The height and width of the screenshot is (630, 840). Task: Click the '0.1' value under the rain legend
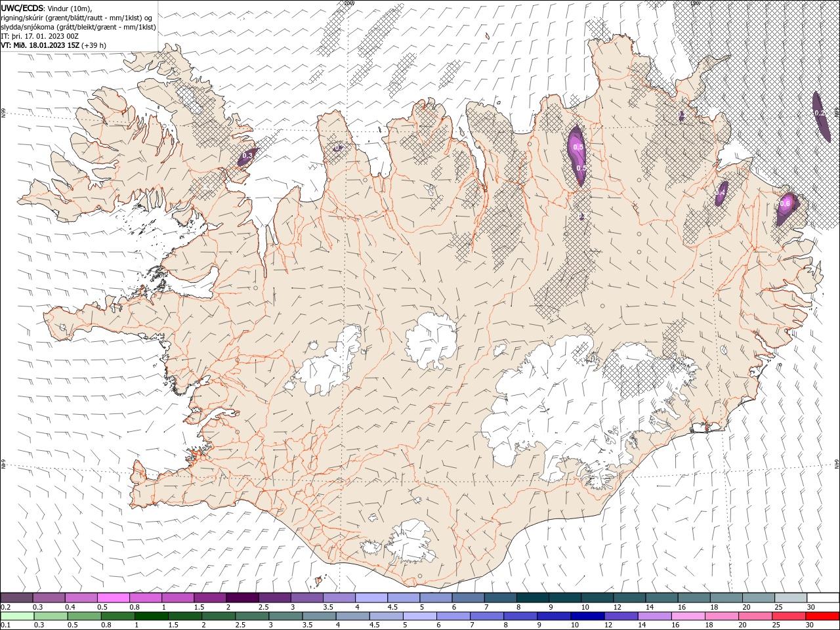coord(6,626)
